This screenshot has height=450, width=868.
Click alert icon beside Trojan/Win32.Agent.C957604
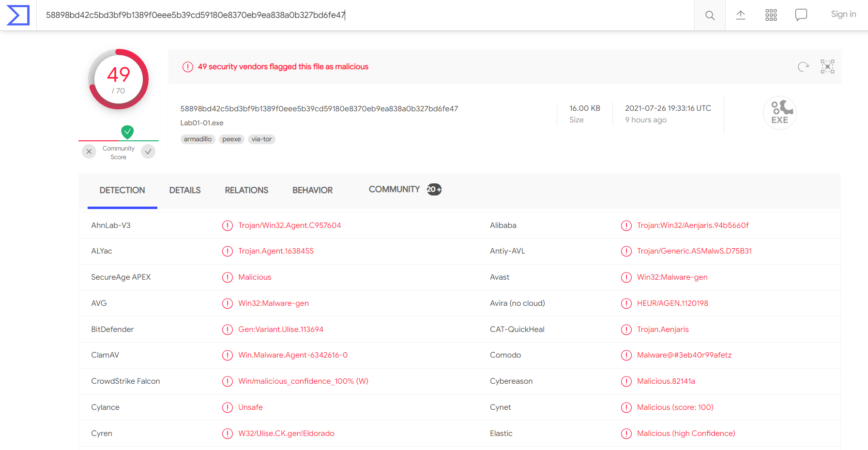(x=228, y=225)
